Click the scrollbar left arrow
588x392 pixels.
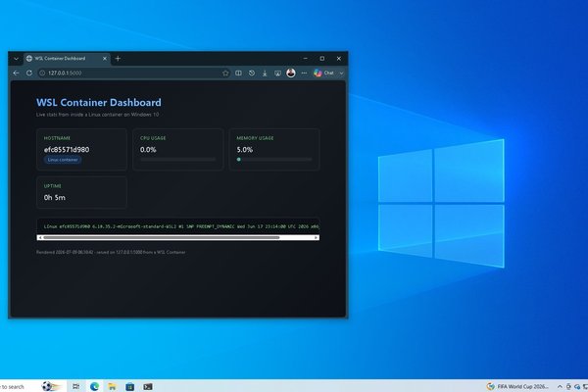coord(39,237)
